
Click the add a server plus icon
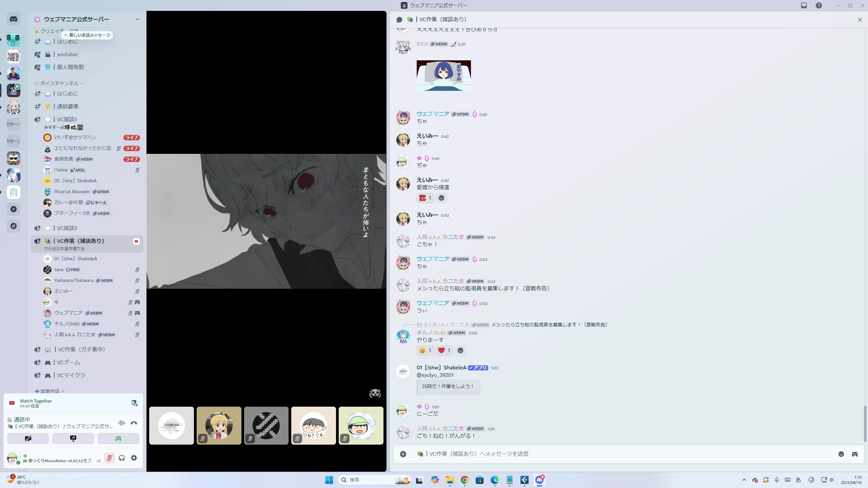coord(14,209)
